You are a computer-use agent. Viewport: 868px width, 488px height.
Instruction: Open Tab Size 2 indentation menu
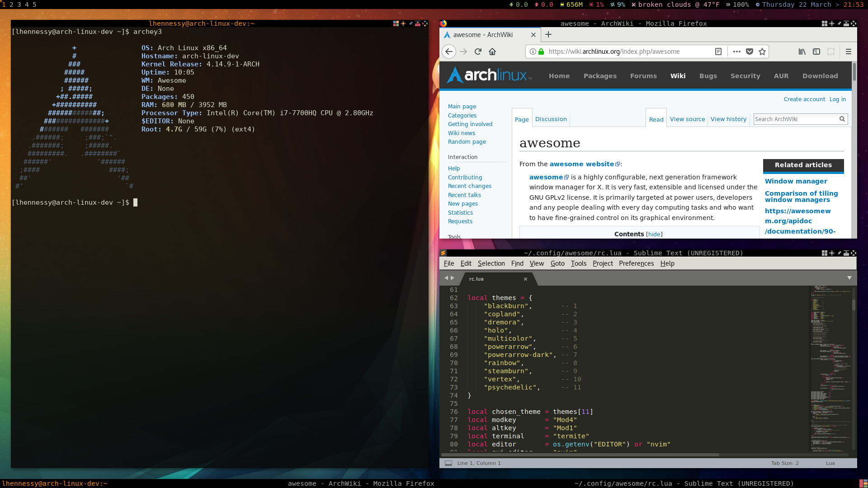[785, 463]
